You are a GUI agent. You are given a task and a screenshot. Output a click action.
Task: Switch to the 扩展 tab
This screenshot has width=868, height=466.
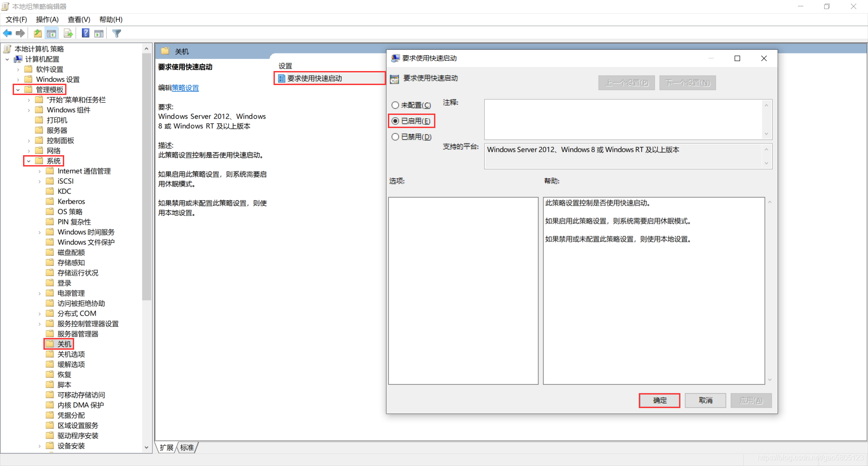pyautogui.click(x=166, y=447)
